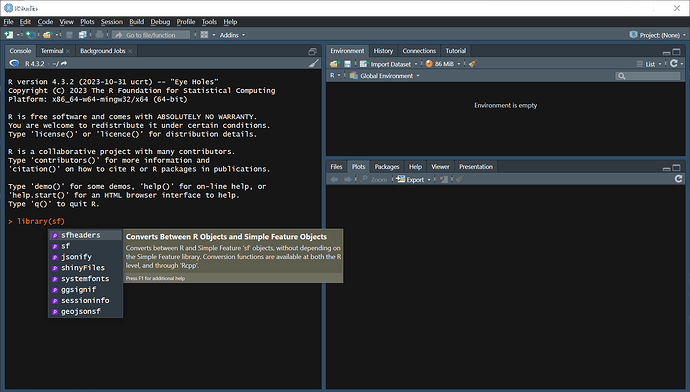The width and height of the screenshot is (690, 392).
Task: Open the 86 MiB memory usage dropdown
Action: [x=443, y=64]
